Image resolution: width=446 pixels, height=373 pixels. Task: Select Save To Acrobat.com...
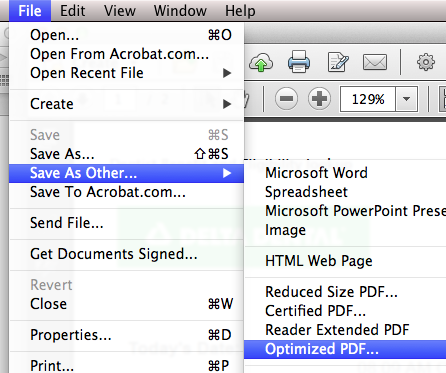click(127, 192)
